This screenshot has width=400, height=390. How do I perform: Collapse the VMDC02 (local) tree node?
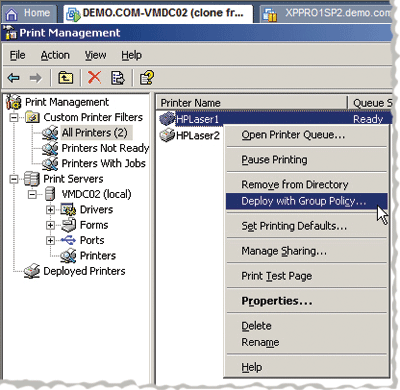coord(32,194)
